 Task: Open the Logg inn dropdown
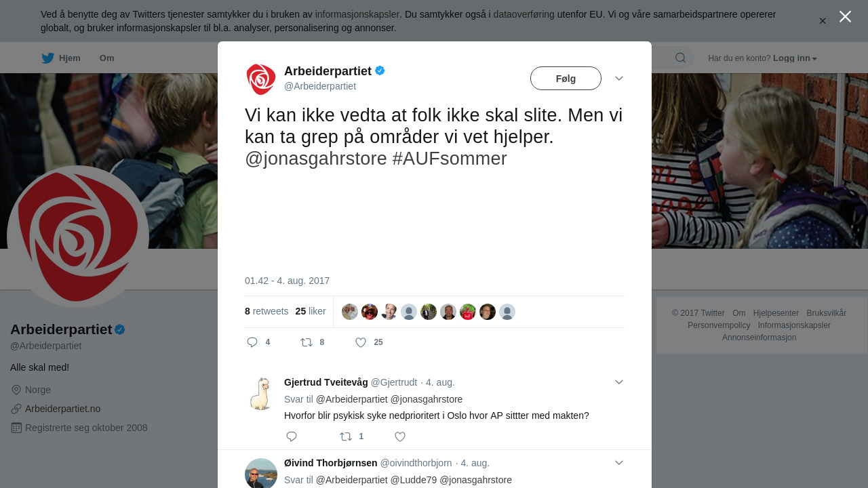[795, 58]
